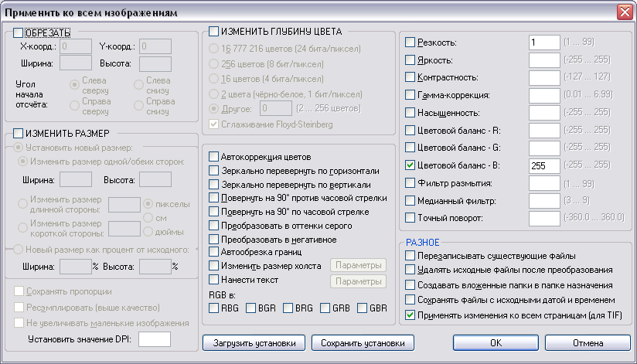Uncheck Применять изменения ко всем страницам
Screen dimensions: 637x364
(410, 315)
